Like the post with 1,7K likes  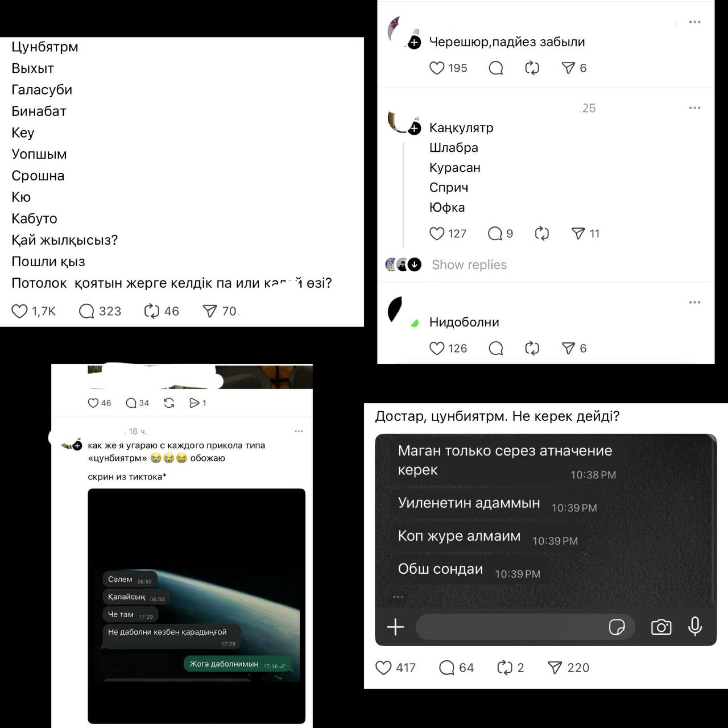[x=19, y=311]
